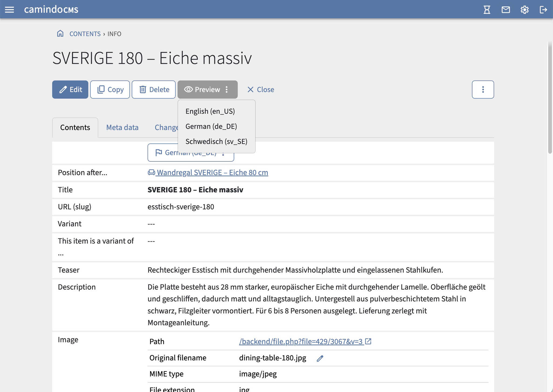Screen dimensions: 553x392
Task: Close the info view
Action: point(261,89)
